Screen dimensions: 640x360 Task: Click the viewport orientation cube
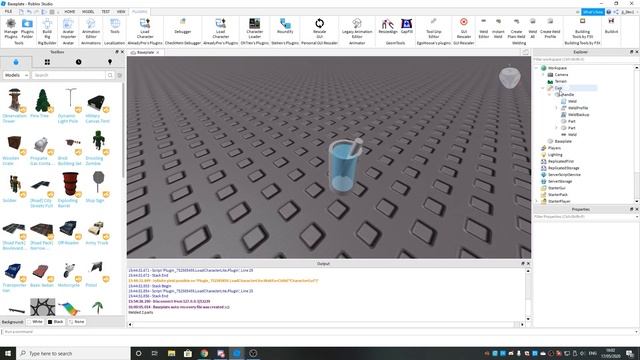509,77
